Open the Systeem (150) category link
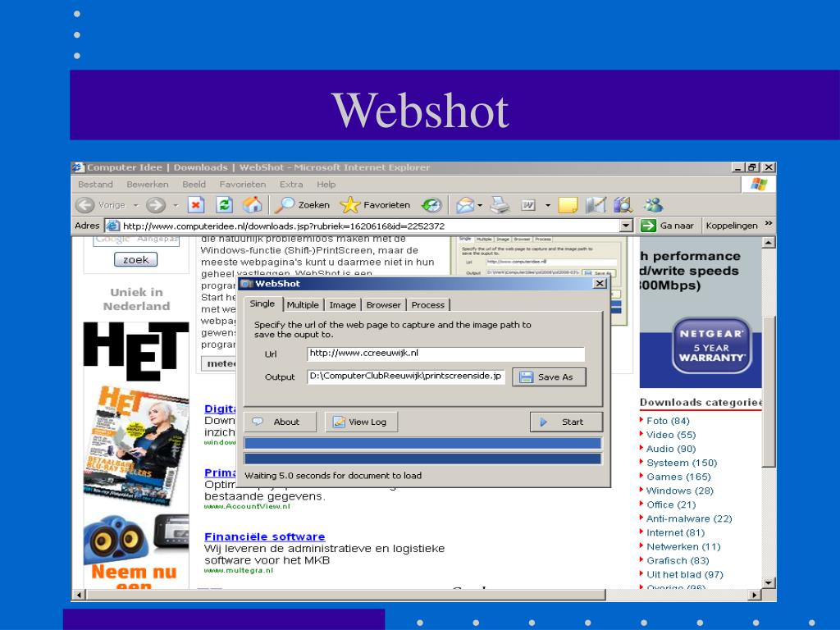Viewport: 840px width, 630px height. tap(682, 463)
